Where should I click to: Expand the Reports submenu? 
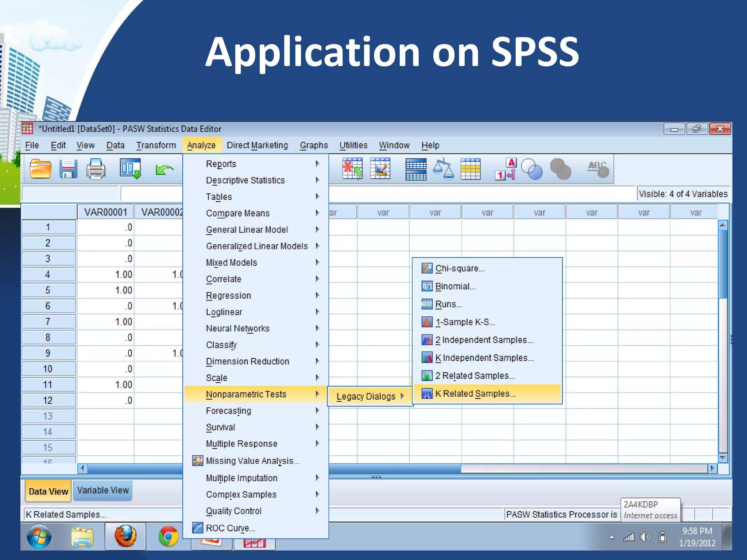point(256,164)
